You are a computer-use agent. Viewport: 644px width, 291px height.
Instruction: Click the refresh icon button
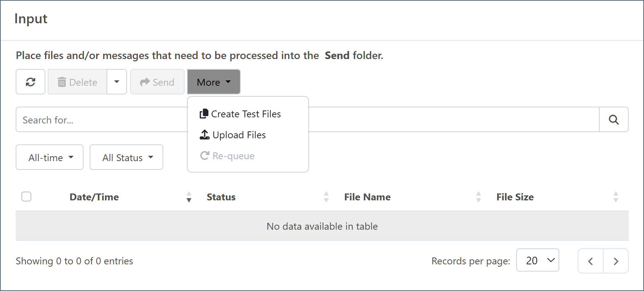(31, 82)
